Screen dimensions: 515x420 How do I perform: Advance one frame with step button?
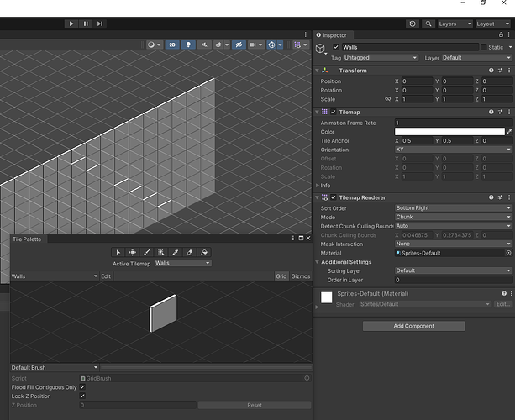pyautogui.click(x=100, y=24)
